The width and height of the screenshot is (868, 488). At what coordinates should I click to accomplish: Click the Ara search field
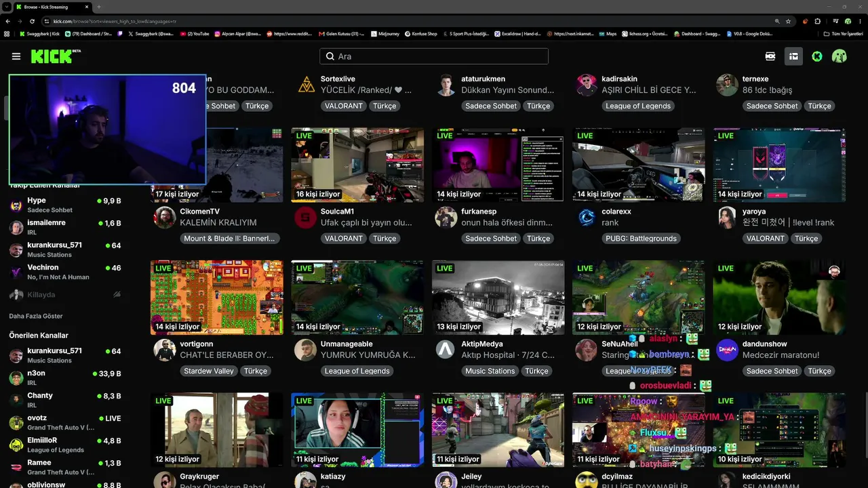434,56
